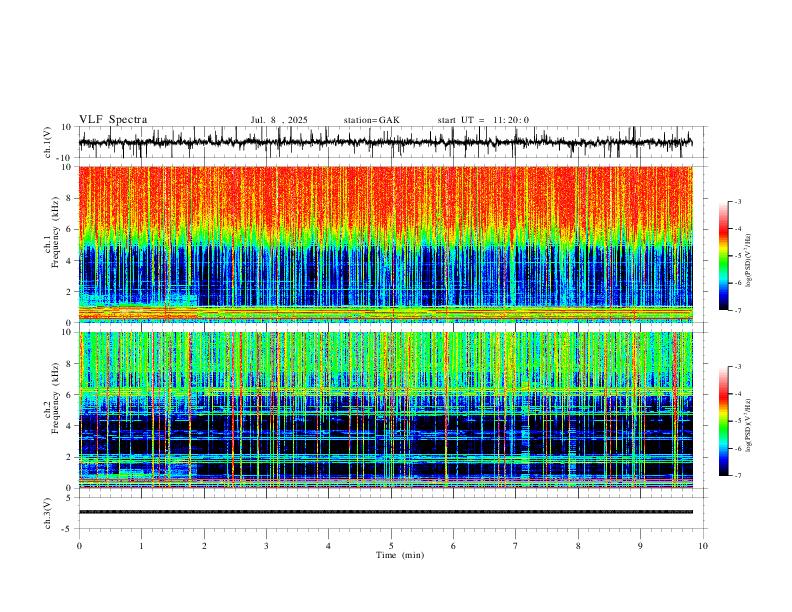This screenshot has width=792, height=612.
Task: Click the ch.3 flat black waveform band
Action: 386,512
